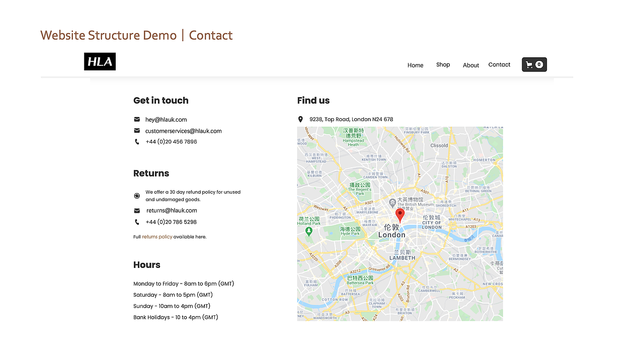
Task: Click envelope icon beside returns@hlauk.com
Action: (137, 211)
